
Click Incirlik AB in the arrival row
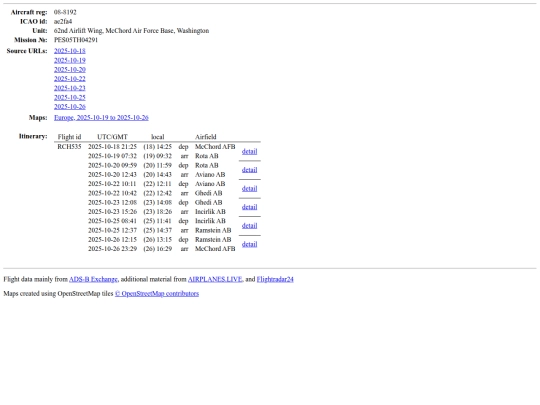pyautogui.click(x=210, y=212)
